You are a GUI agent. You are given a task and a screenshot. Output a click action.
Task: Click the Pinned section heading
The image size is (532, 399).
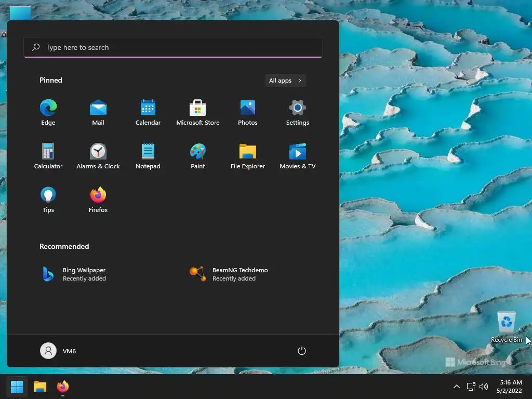(51, 80)
